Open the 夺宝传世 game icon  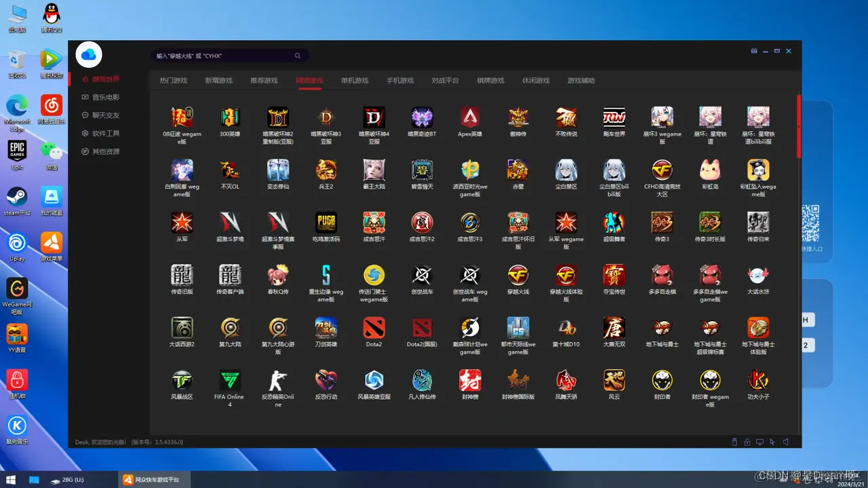tap(614, 275)
